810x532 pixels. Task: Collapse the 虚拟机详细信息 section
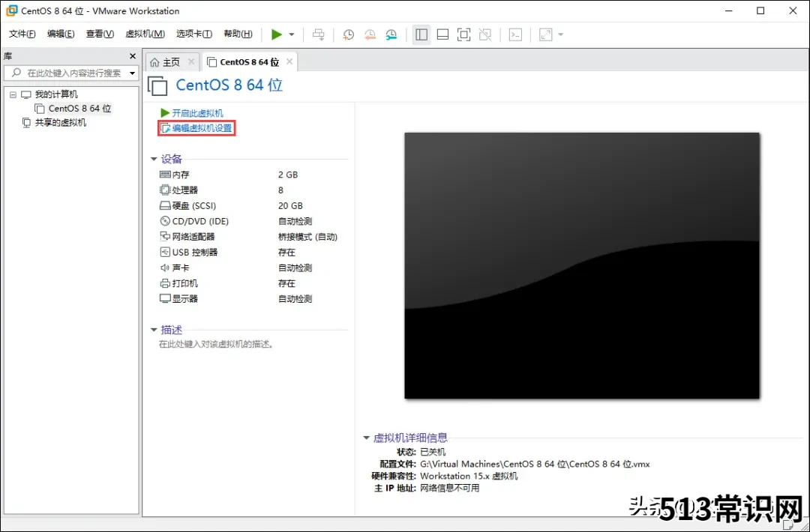point(366,438)
